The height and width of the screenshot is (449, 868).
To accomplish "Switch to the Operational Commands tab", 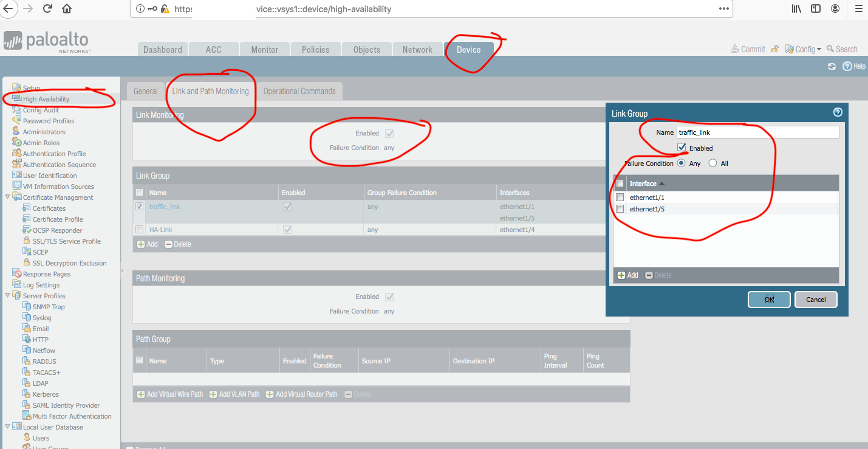I will click(x=299, y=91).
